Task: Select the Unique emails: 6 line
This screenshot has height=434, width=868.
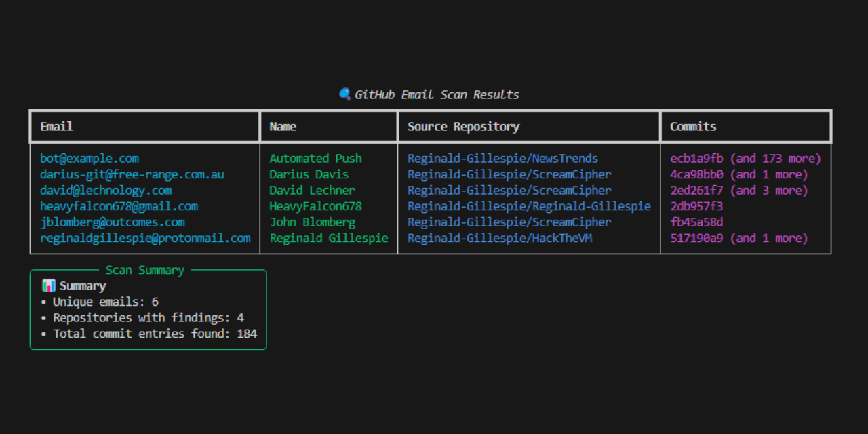Action: click(100, 302)
